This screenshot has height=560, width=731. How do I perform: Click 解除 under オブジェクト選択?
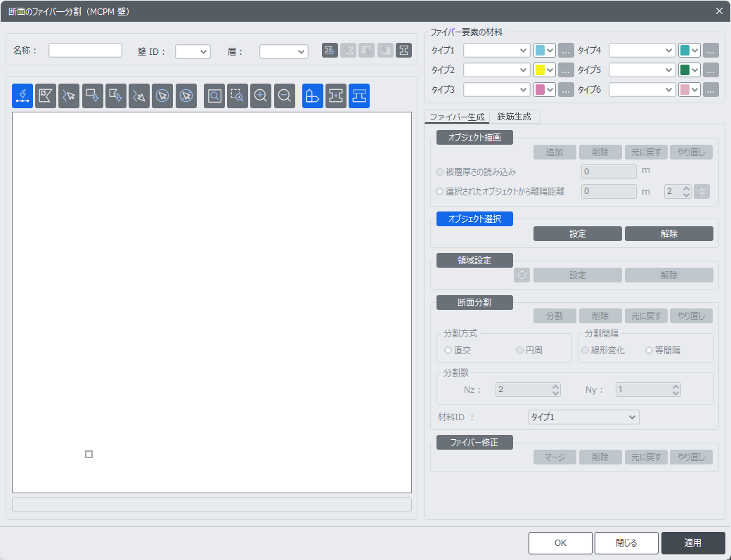point(669,234)
